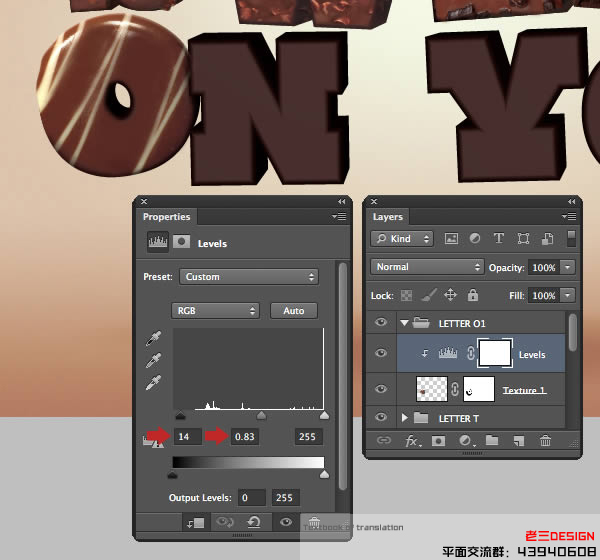
Task: Open the Normal blend mode dropdown
Action: [x=427, y=268]
